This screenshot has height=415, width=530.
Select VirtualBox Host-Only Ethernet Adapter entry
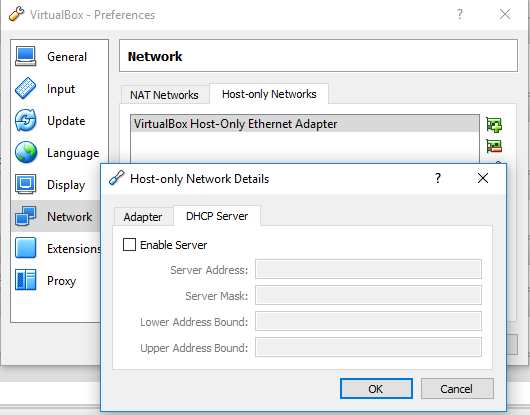[305, 124]
